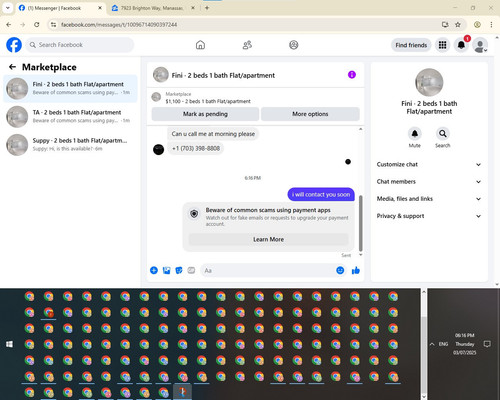Viewport: 500px width, 400px height.
Task: Click sender's black avatar beside phone number
Action: pyautogui.click(x=158, y=149)
